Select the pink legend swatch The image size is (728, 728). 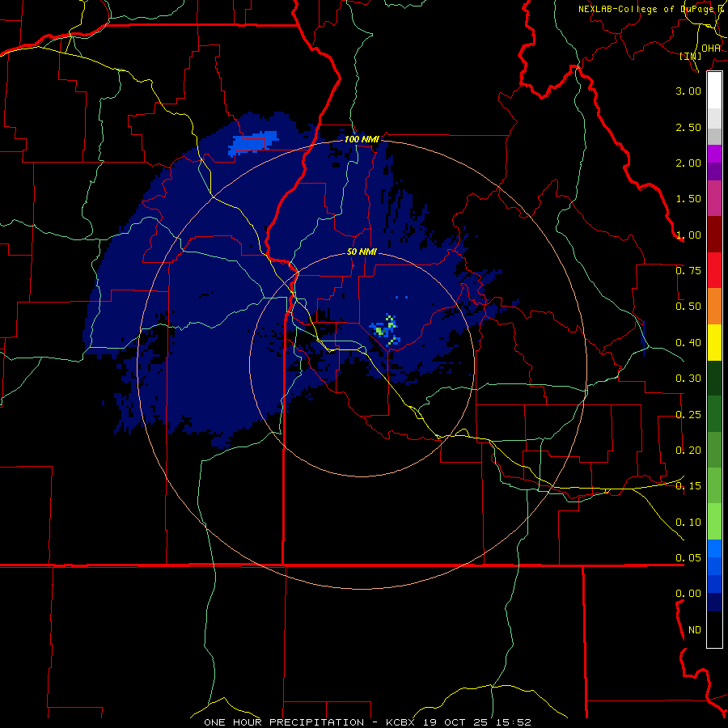pyautogui.click(x=714, y=198)
